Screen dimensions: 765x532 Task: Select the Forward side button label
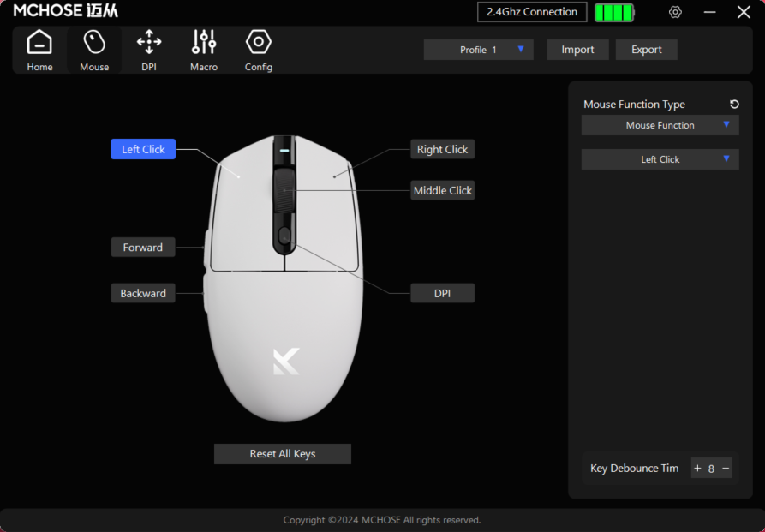coord(143,248)
